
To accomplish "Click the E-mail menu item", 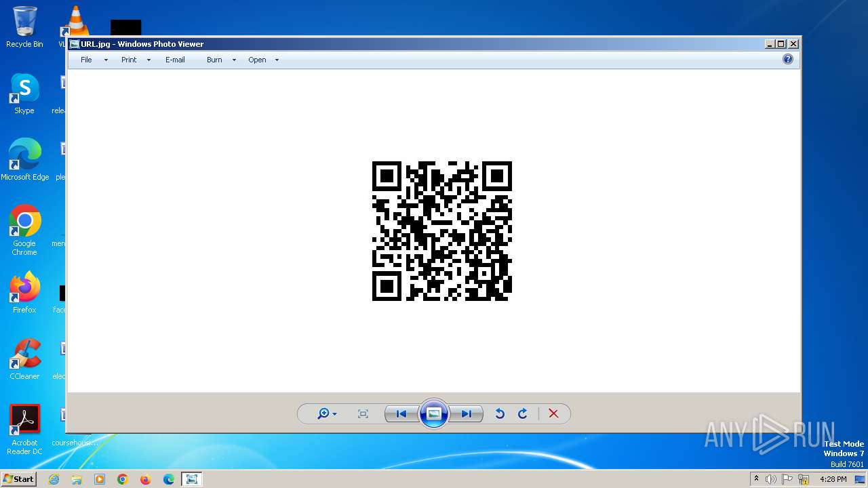I will tap(175, 60).
